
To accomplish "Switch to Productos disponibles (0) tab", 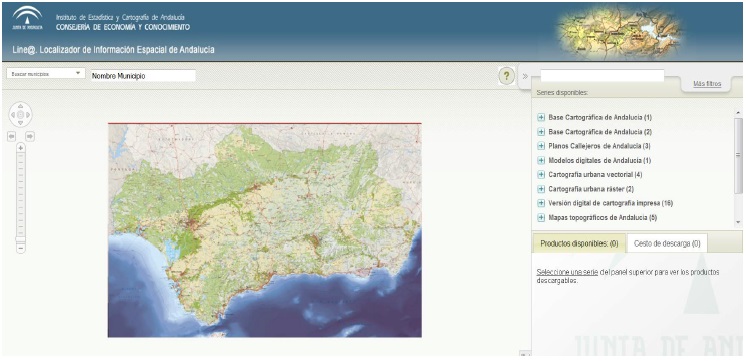I will [579, 243].
